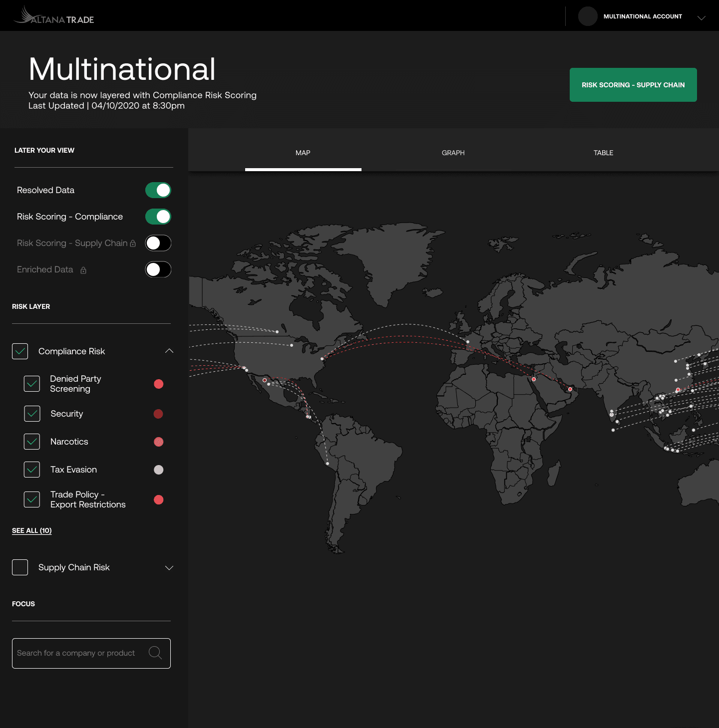The height and width of the screenshot is (728, 719).
Task: Click the account avatar circle
Action: [x=588, y=16]
